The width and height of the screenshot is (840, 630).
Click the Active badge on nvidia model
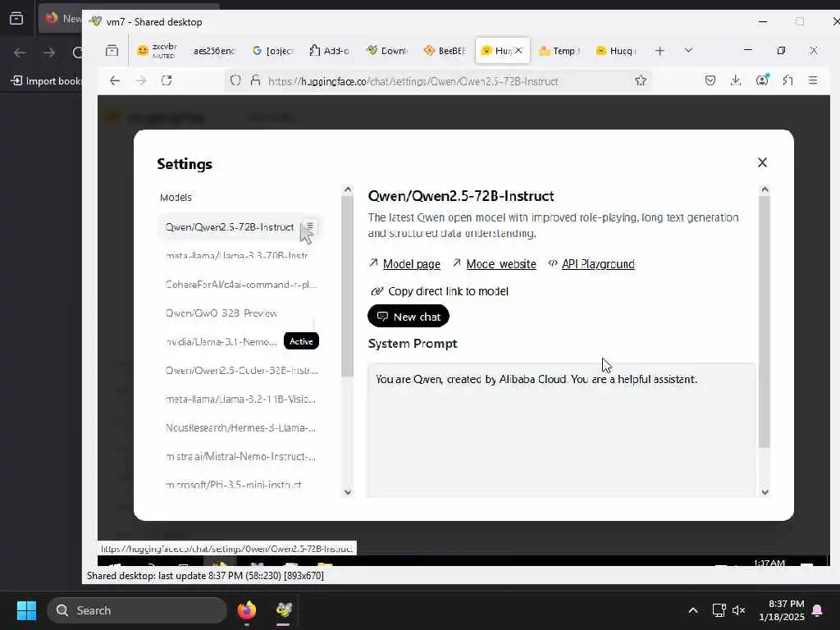coord(301,341)
